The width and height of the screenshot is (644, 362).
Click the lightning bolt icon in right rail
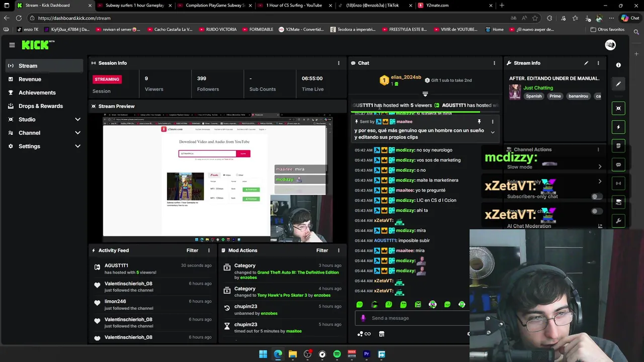point(618,127)
